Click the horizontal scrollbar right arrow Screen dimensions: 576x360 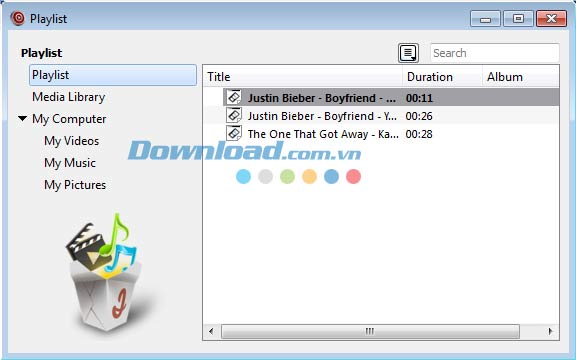(550, 331)
